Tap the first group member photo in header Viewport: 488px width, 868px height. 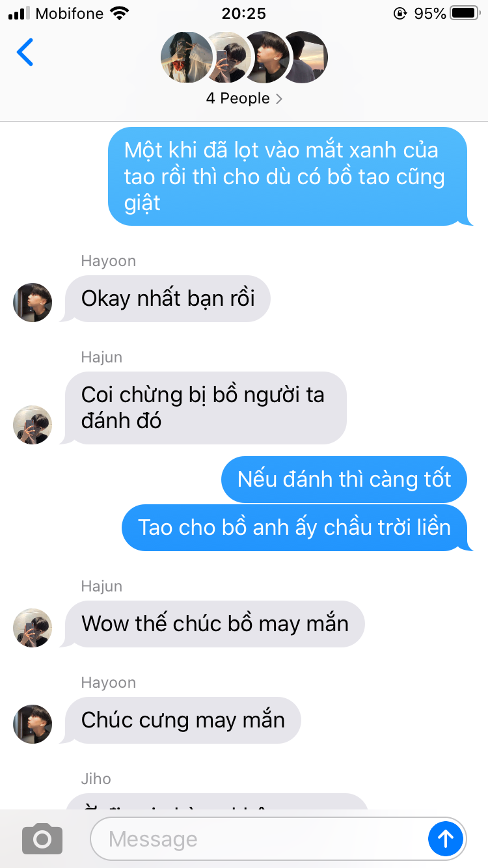[x=186, y=57]
